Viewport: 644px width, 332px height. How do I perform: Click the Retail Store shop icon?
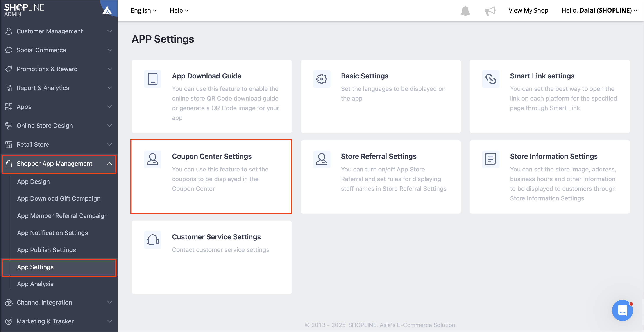tap(9, 144)
